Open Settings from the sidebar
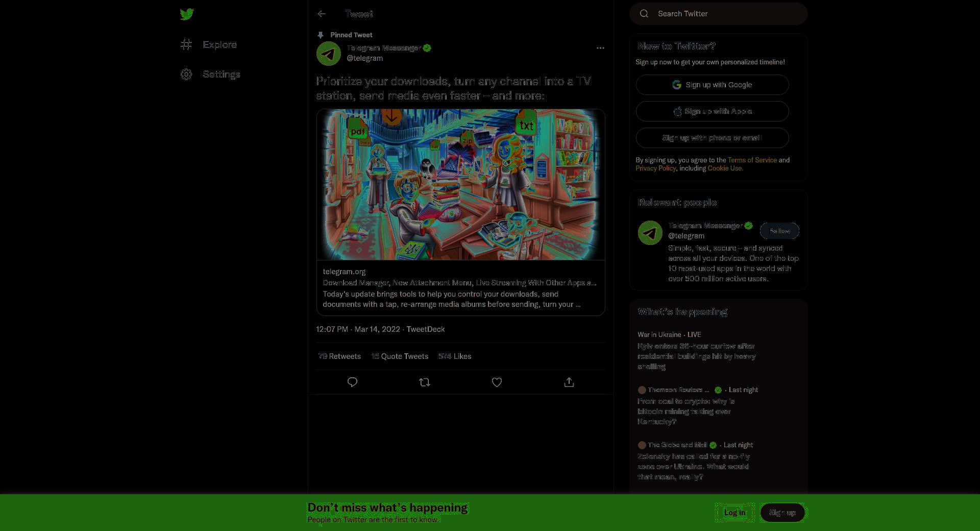The width and height of the screenshot is (980, 531). [x=210, y=74]
